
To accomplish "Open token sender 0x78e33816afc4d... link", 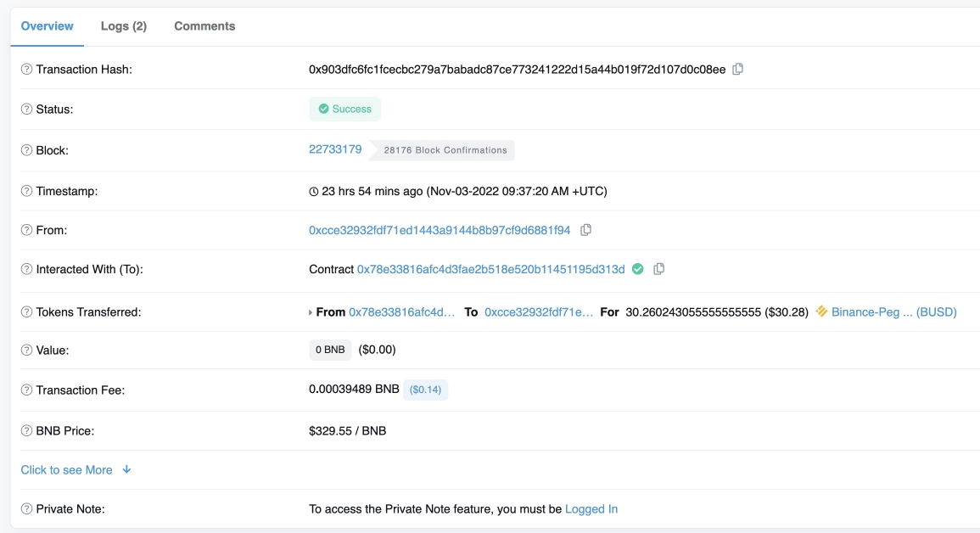I will pyautogui.click(x=402, y=311).
